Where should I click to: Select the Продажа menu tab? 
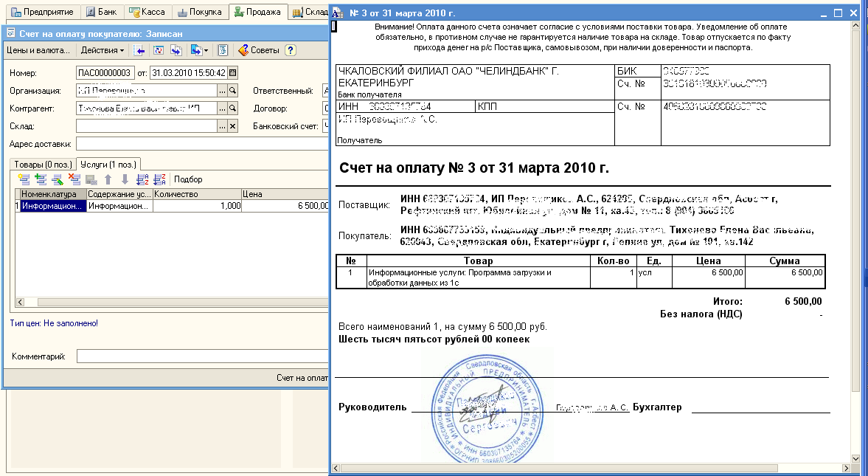258,12
